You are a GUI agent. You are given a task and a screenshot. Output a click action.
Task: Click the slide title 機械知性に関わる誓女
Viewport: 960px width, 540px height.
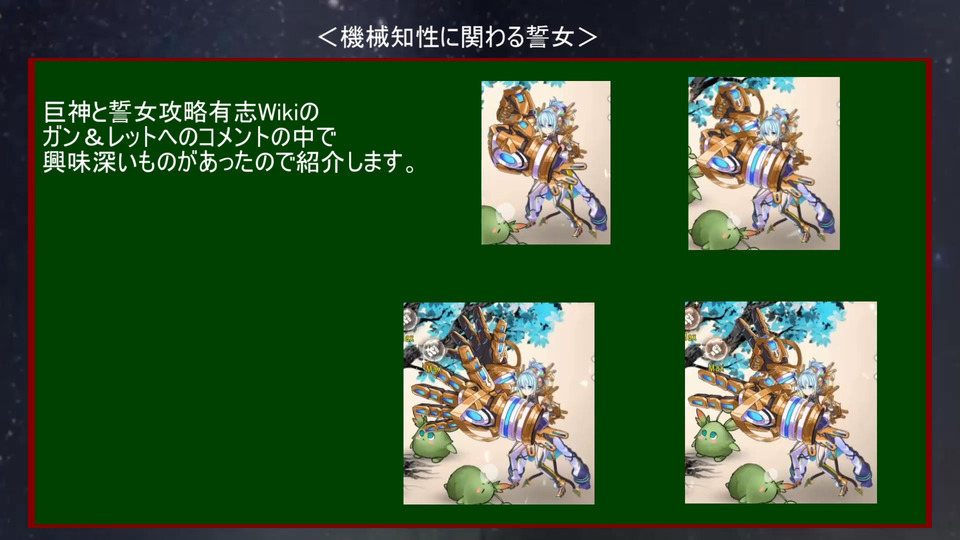pos(457,37)
